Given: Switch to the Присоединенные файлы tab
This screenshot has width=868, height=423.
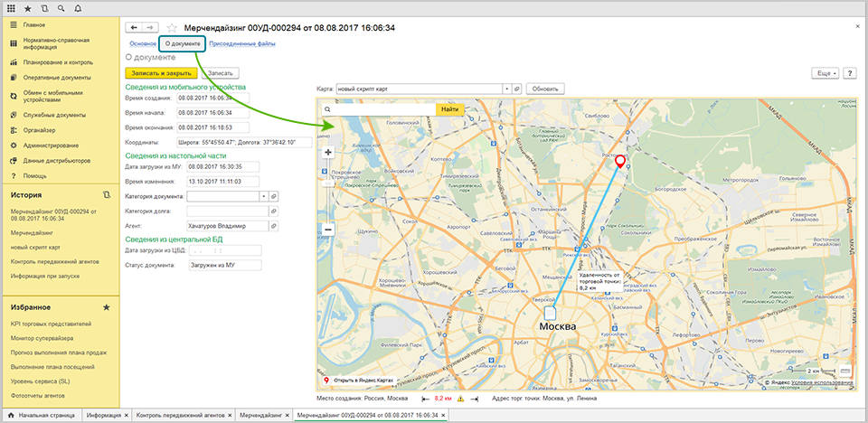Looking at the screenshot, I should click(x=242, y=43).
